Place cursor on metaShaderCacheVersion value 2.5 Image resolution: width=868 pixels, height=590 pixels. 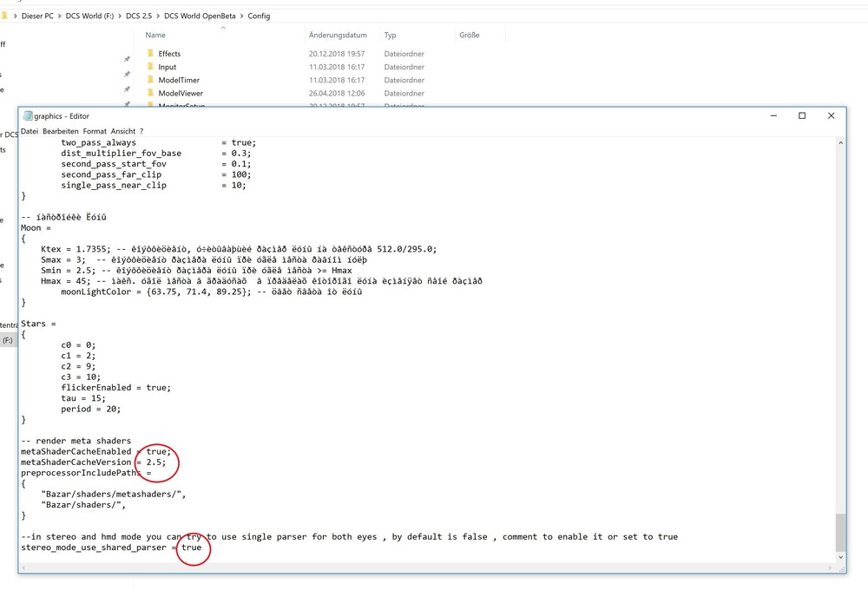(154, 462)
